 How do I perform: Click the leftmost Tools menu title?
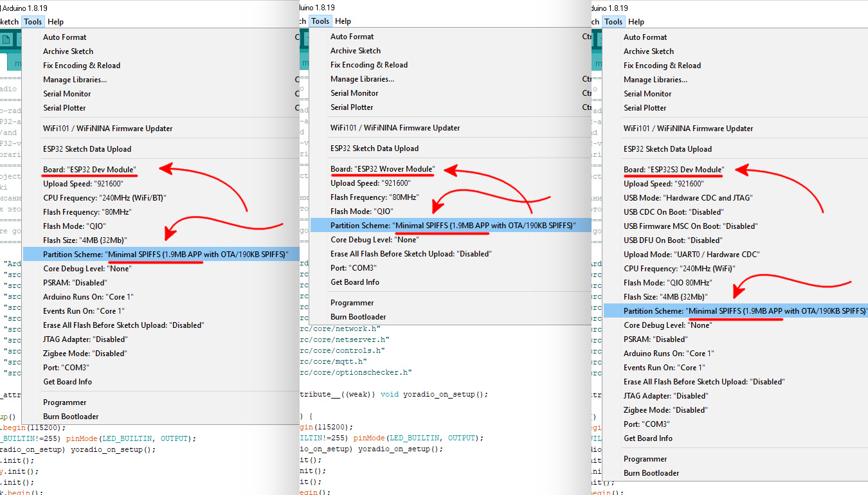32,22
